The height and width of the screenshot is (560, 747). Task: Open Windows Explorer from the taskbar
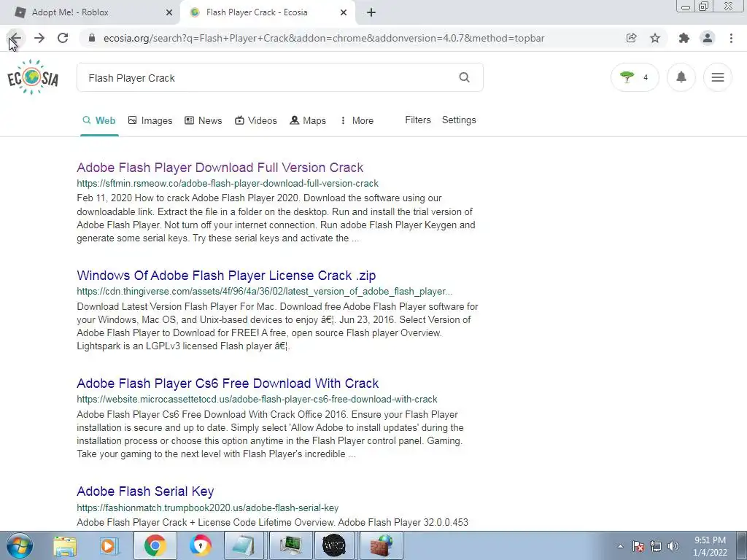coord(64,545)
